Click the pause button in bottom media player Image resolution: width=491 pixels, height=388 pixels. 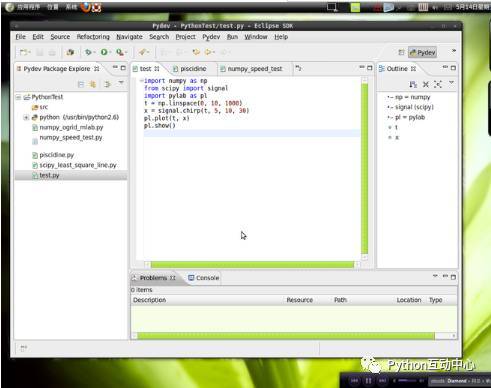click(x=368, y=380)
